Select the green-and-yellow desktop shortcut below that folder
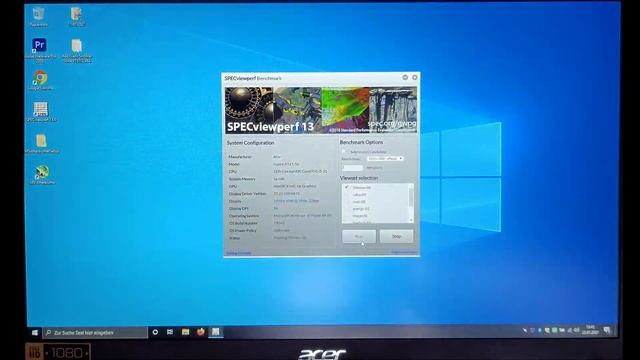 click(x=42, y=175)
